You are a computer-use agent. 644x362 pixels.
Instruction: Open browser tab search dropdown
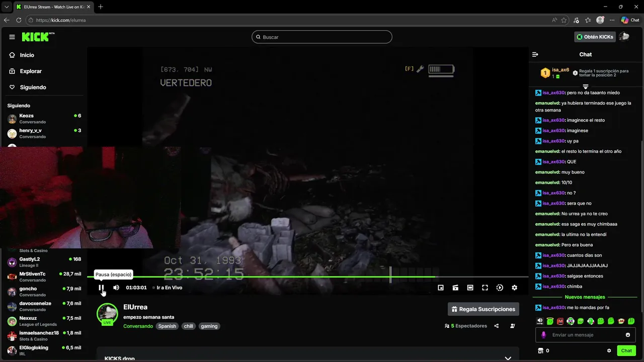[x=7, y=7]
